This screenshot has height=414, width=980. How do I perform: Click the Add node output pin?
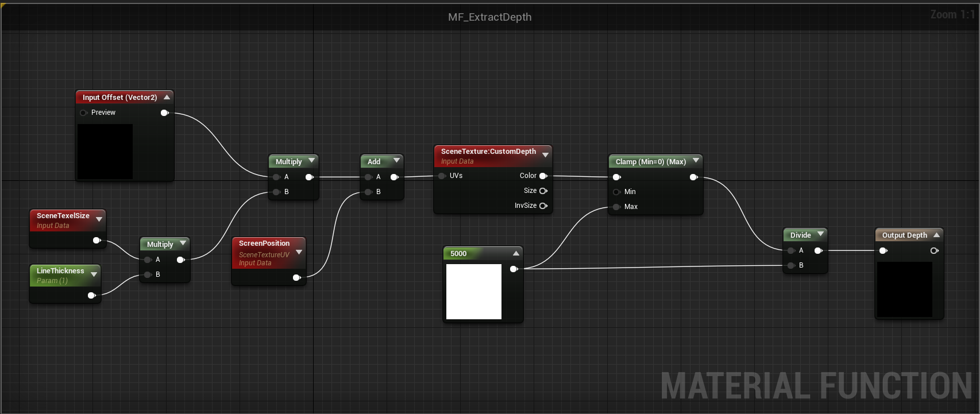394,177
